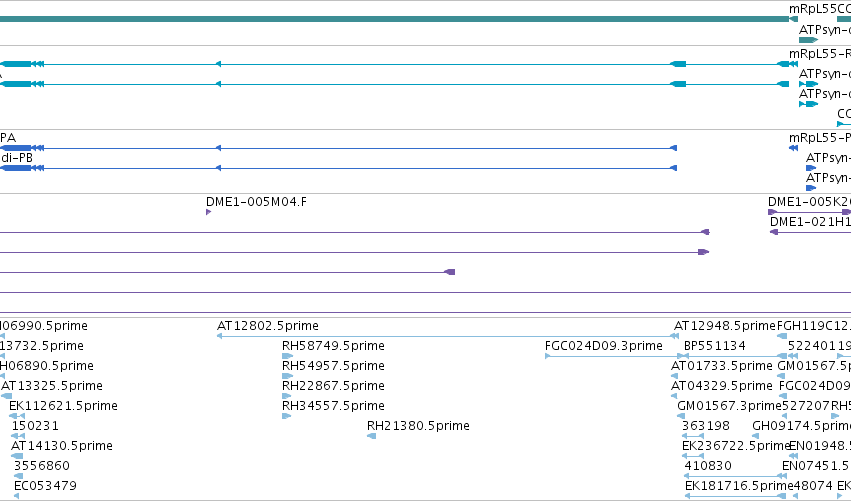Viewport: 851px width, 501px height.
Task: Click the di-PB protein label
Action: coord(17,158)
